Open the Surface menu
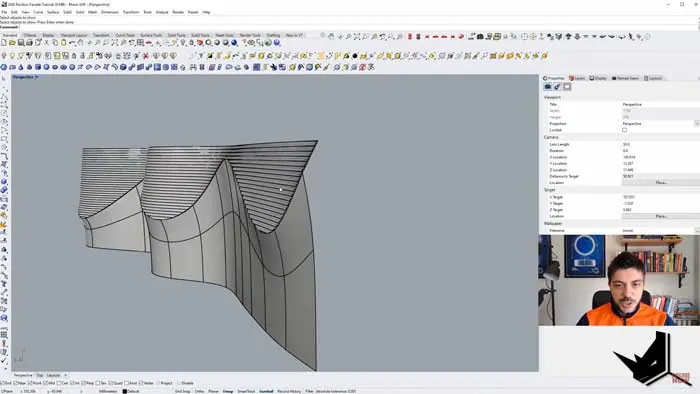700x394 pixels. 53,12
